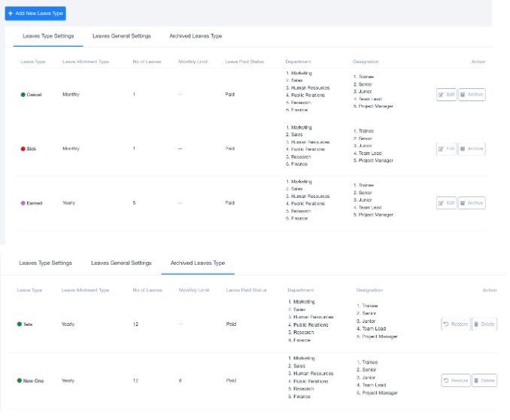Click the trash icon in the New One row
The image size is (510, 420).
(x=476, y=381)
